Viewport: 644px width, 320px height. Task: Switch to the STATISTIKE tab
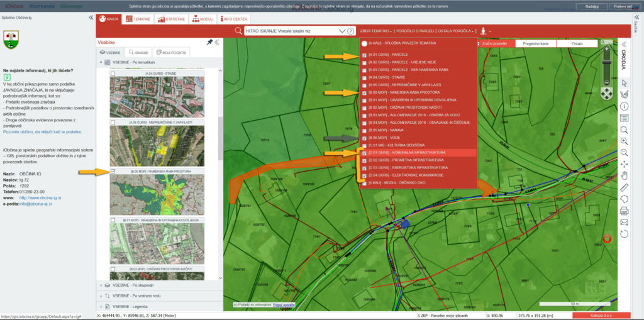coord(170,19)
